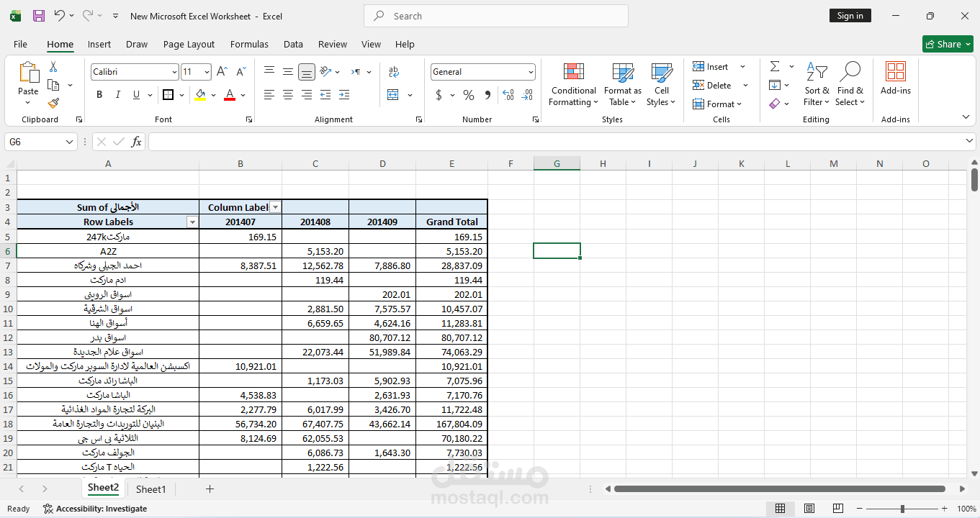Click the Format Painter brush icon

tap(53, 103)
